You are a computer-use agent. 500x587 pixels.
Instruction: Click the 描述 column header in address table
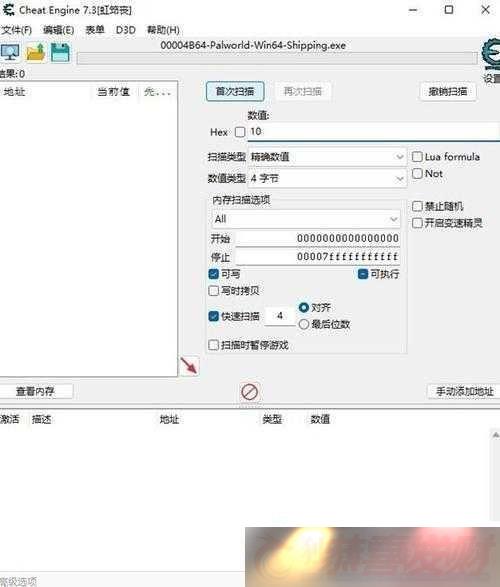[x=41, y=419]
